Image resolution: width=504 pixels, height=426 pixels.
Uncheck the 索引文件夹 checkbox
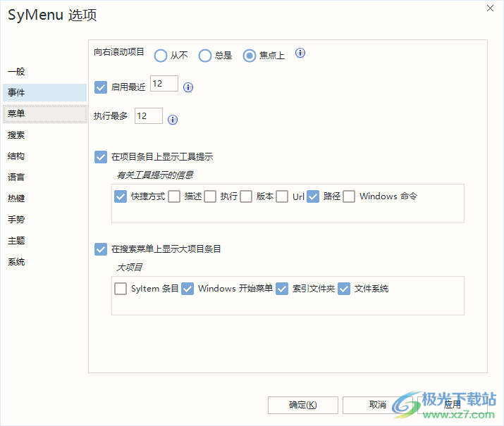pyautogui.click(x=282, y=289)
